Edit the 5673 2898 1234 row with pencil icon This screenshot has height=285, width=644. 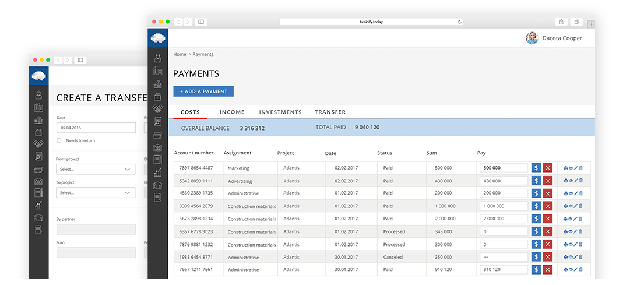point(576,219)
